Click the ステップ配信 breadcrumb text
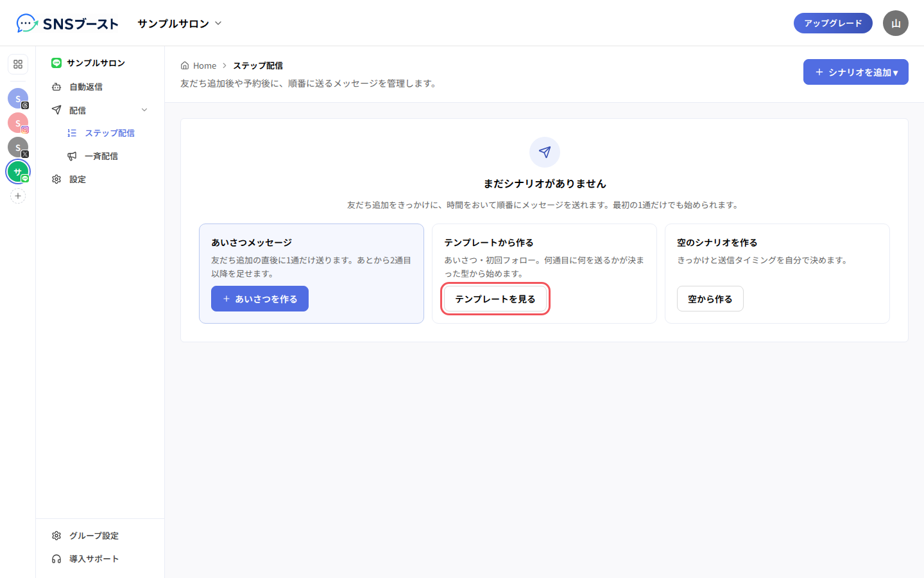 [258, 66]
